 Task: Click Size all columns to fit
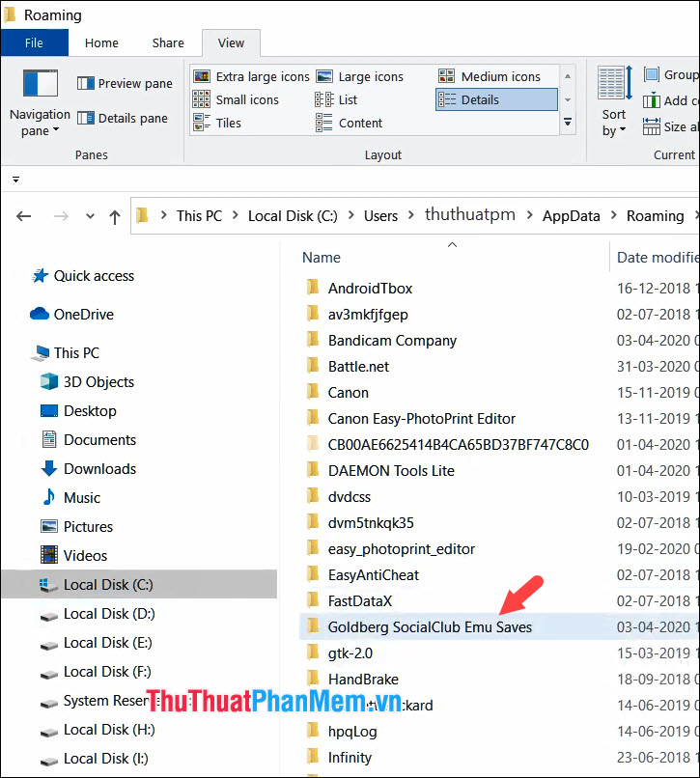(x=671, y=127)
